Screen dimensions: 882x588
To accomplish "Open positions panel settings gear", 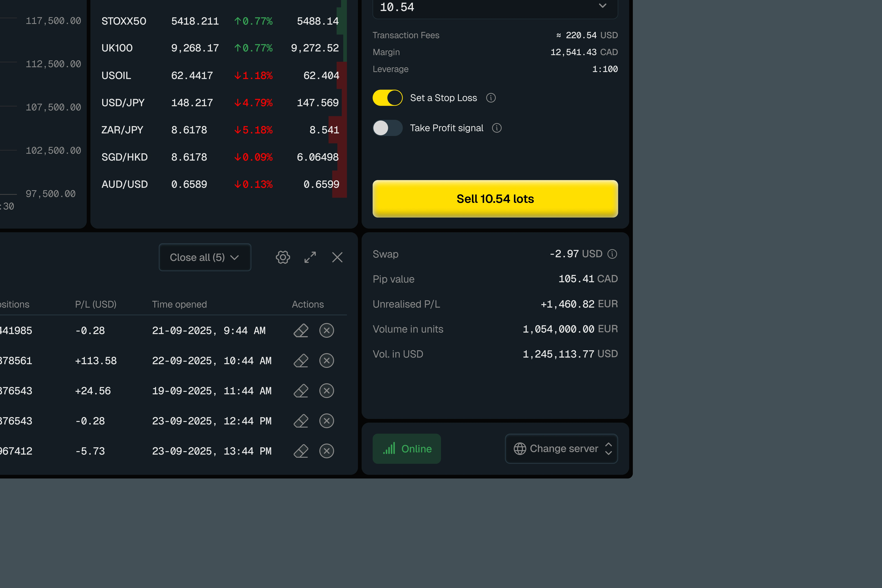I will (x=283, y=257).
